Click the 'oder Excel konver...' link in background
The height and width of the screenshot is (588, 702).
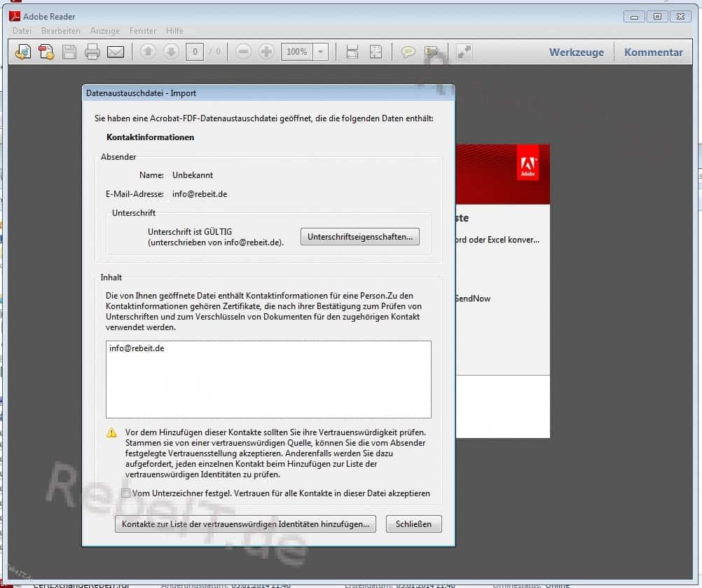(497, 240)
